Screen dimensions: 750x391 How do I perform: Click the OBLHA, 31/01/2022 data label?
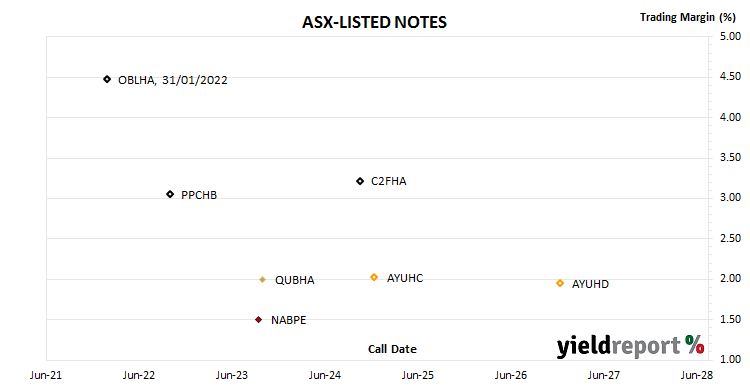click(173, 80)
